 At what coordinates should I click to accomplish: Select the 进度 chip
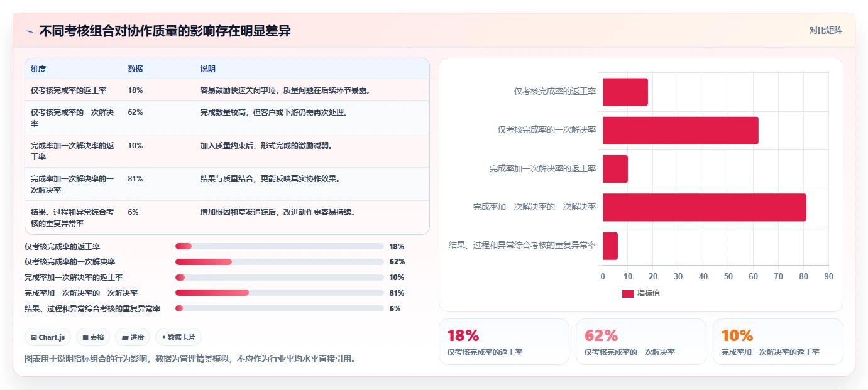pyautogui.click(x=133, y=337)
